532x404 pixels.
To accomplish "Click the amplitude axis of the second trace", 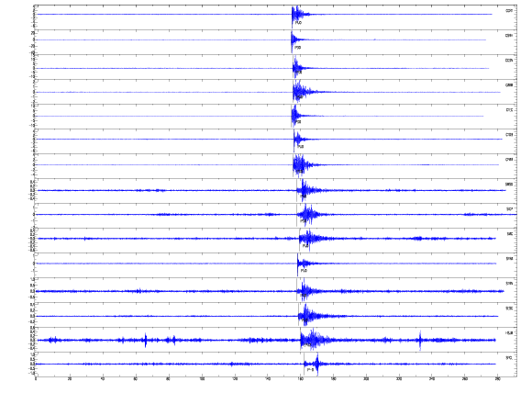I will [x=33, y=42].
